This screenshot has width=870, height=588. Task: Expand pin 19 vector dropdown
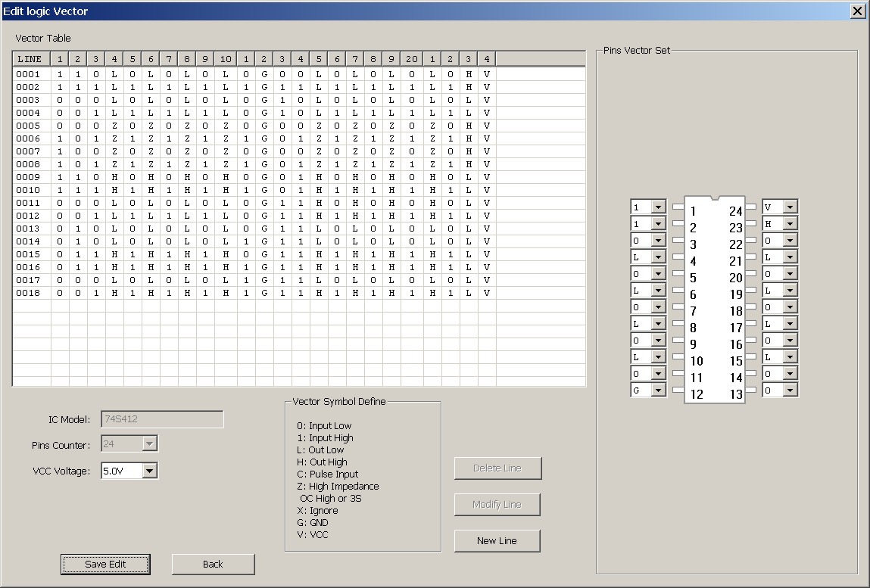pos(790,291)
